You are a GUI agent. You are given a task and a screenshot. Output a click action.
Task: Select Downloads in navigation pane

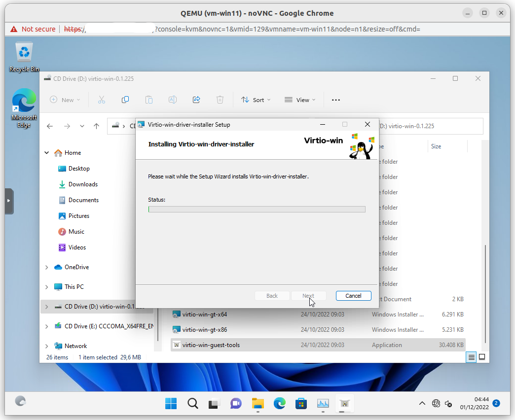tap(78, 184)
